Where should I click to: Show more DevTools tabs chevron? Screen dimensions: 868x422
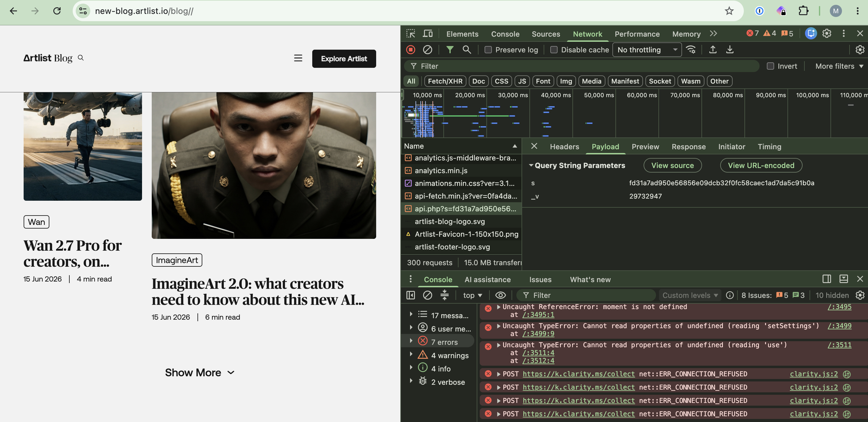713,34
